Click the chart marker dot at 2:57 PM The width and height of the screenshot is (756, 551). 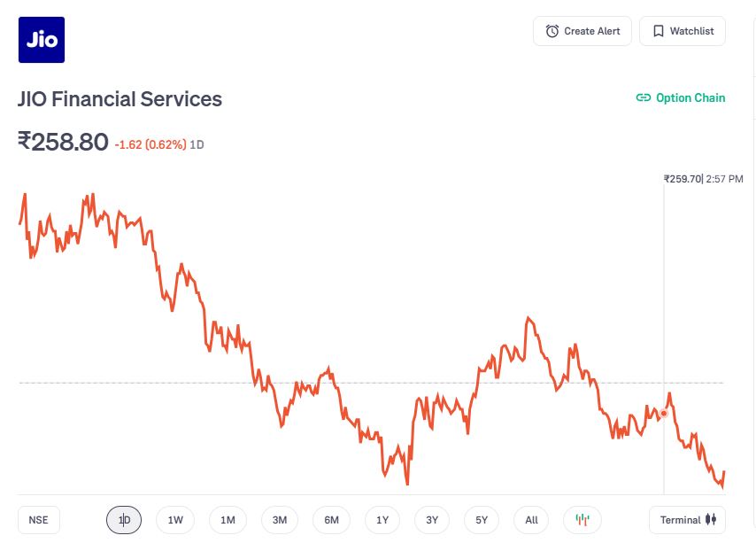[x=664, y=413]
